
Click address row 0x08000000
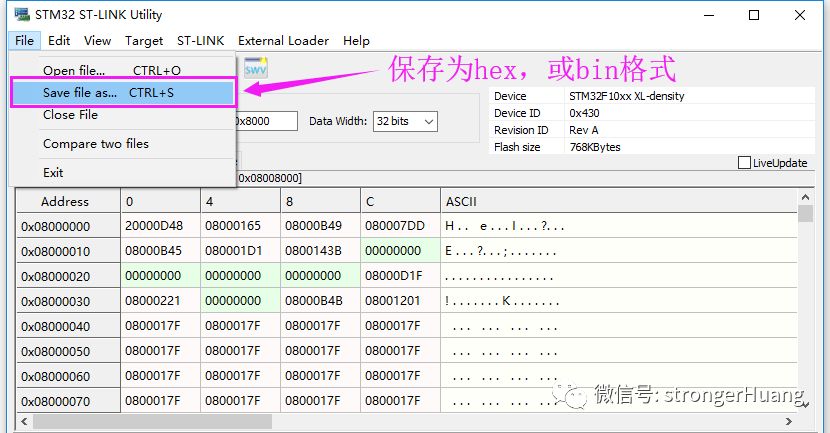pyautogui.click(x=68, y=227)
